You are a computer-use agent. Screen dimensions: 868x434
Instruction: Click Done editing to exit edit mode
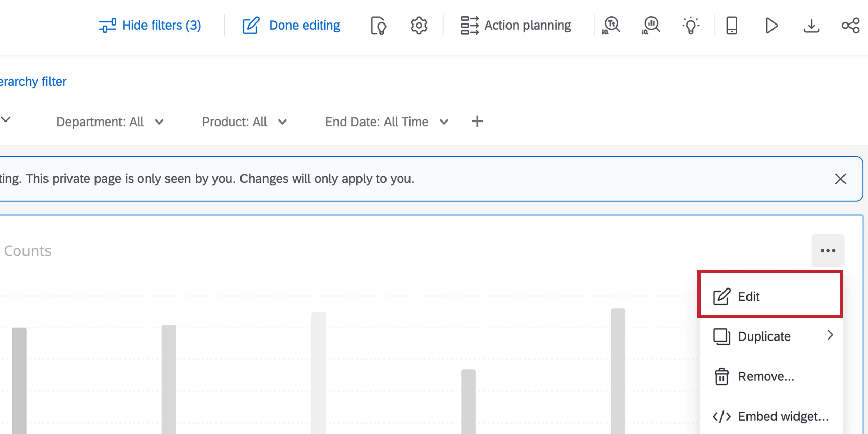click(x=291, y=25)
